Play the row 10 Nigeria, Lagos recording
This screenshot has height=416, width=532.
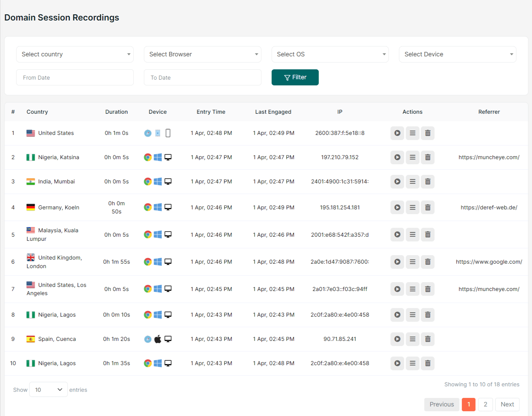pos(397,363)
